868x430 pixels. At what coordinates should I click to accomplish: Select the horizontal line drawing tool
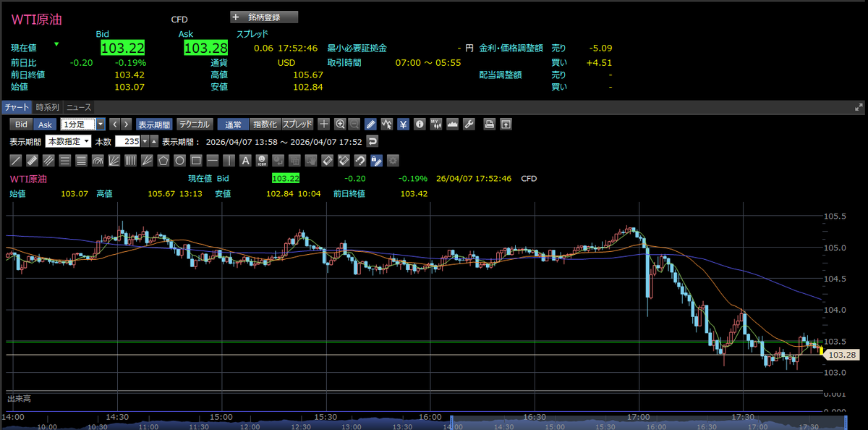pyautogui.click(x=212, y=160)
